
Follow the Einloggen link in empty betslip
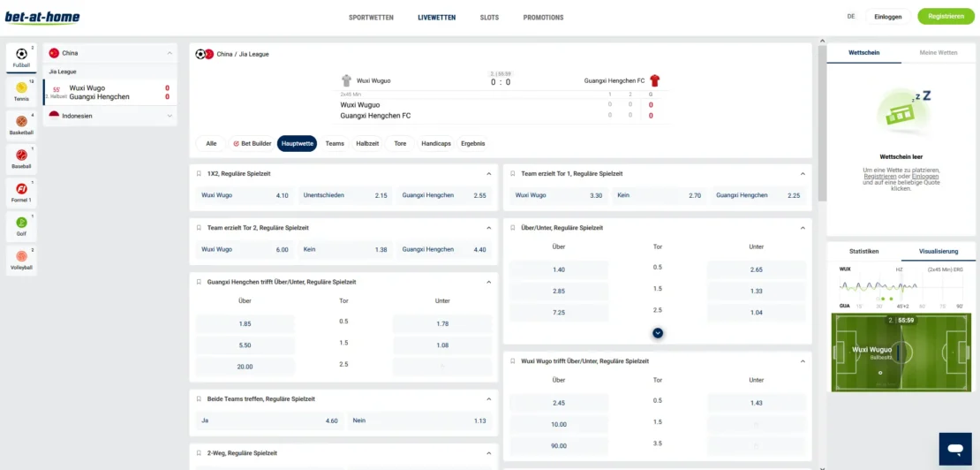click(925, 177)
